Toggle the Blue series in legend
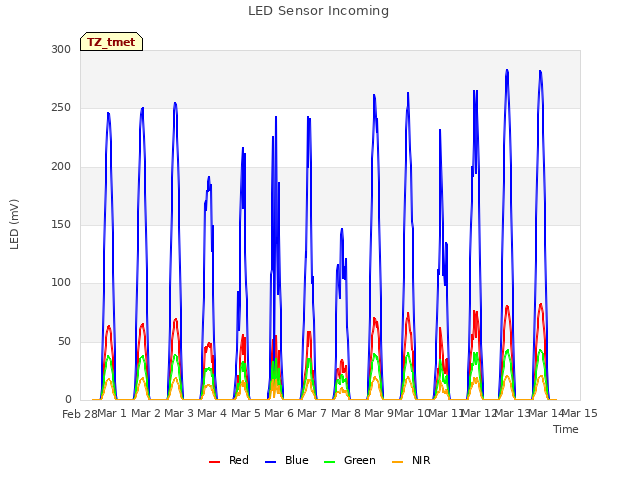 pyautogui.click(x=287, y=460)
